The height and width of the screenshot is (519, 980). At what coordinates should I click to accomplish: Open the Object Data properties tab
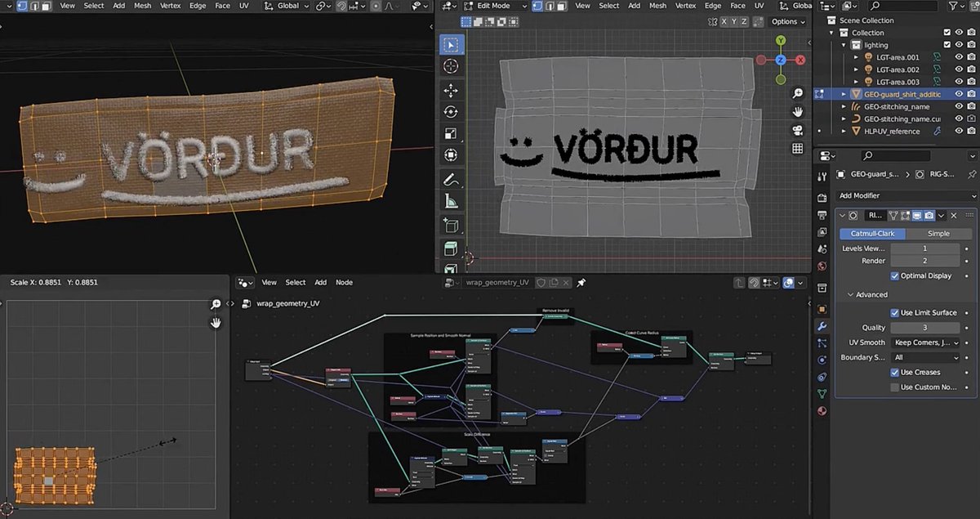pos(822,394)
